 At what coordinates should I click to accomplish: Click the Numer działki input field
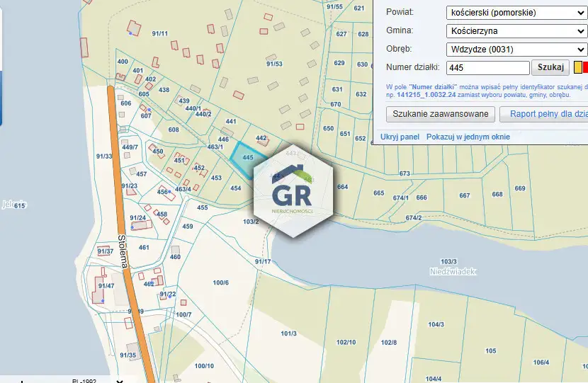pyautogui.click(x=487, y=68)
